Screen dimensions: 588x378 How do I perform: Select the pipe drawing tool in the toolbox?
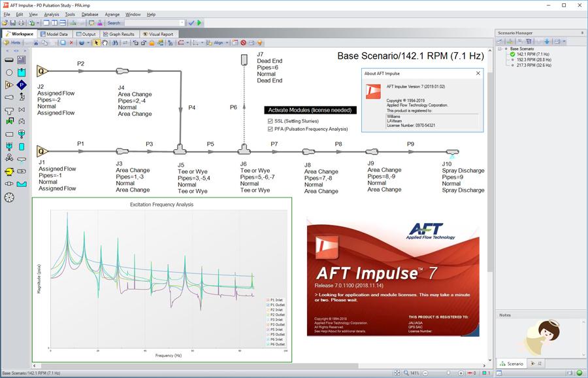click(9, 60)
